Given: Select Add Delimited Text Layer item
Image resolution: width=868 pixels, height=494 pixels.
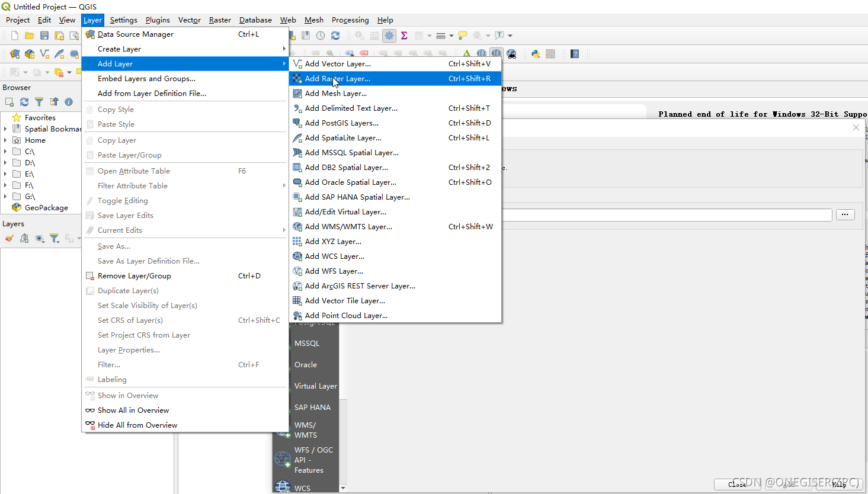Looking at the screenshot, I should coord(395,108).
